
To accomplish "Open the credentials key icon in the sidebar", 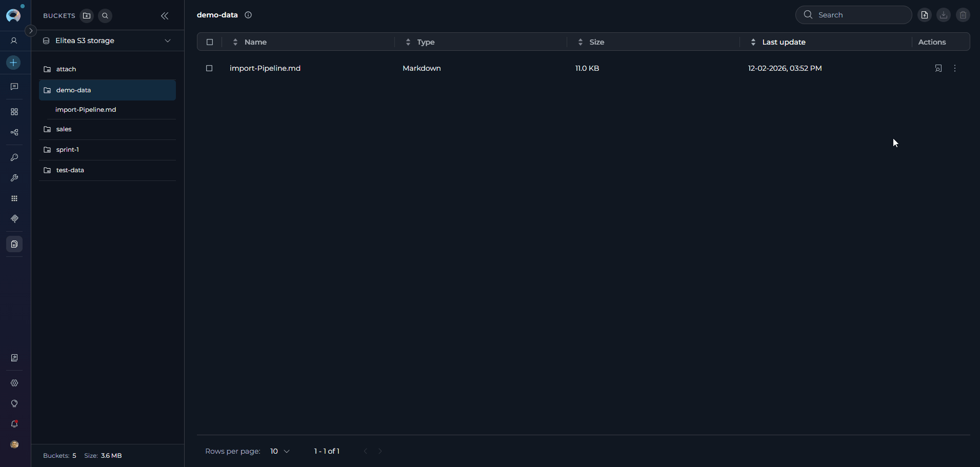I will point(14,157).
